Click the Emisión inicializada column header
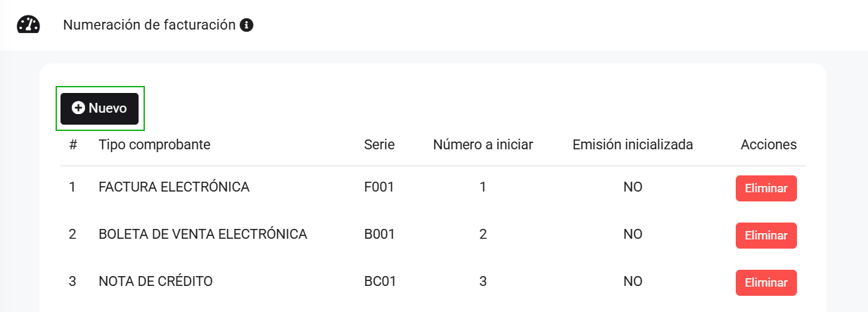Viewport: 868px width, 312px height. tap(632, 144)
